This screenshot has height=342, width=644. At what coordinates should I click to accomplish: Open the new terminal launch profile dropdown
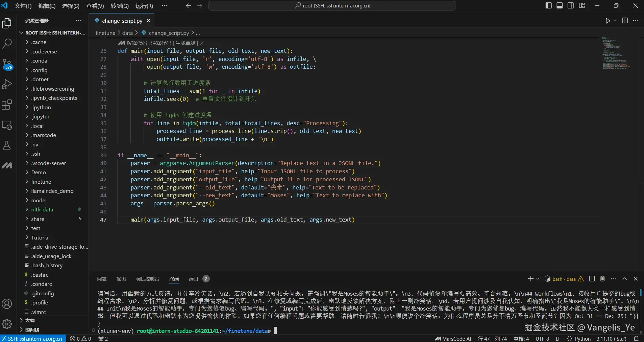point(538,279)
